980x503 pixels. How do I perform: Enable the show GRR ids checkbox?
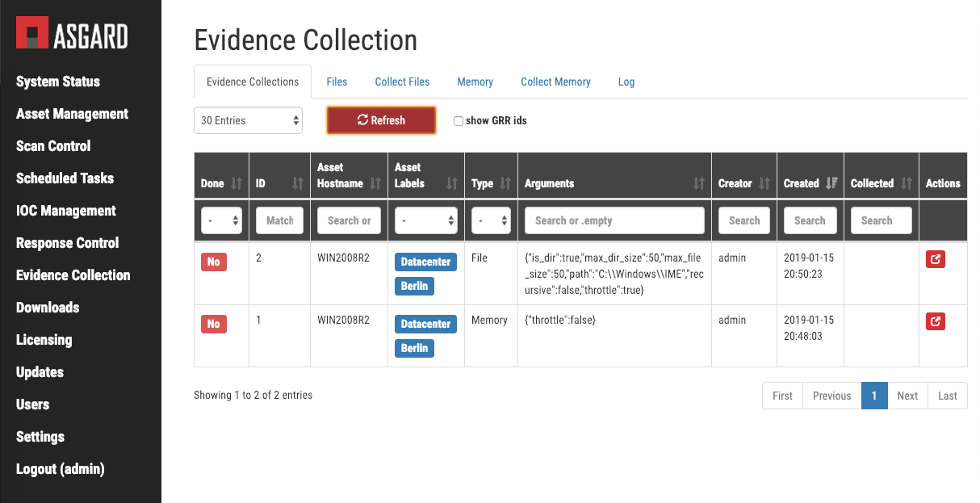coord(459,121)
